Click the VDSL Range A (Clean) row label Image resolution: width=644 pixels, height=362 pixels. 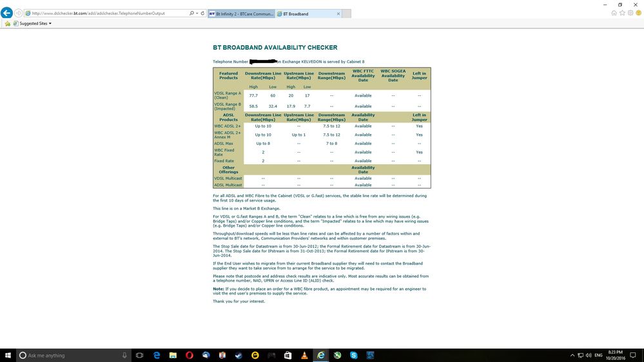pyautogui.click(x=228, y=95)
